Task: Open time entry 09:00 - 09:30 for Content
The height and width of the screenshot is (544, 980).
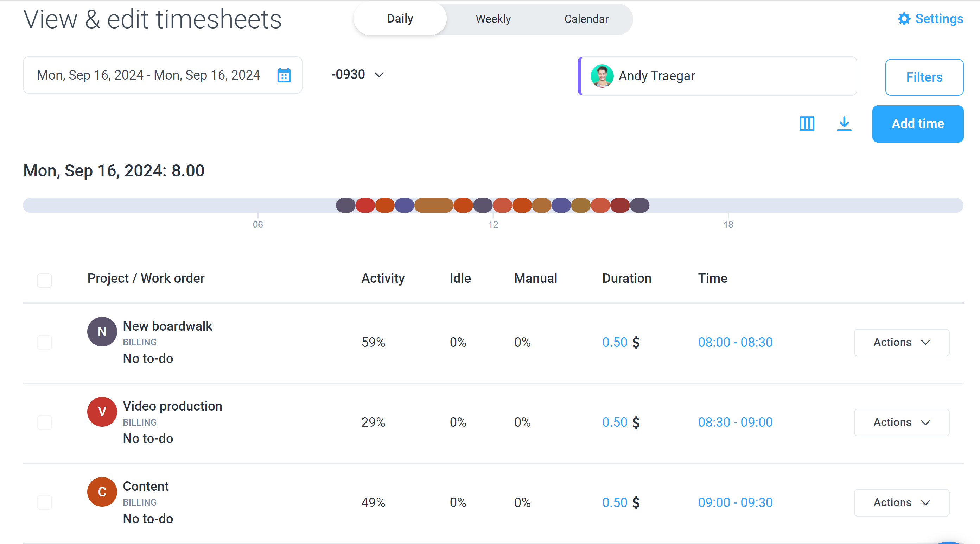Action: point(735,502)
